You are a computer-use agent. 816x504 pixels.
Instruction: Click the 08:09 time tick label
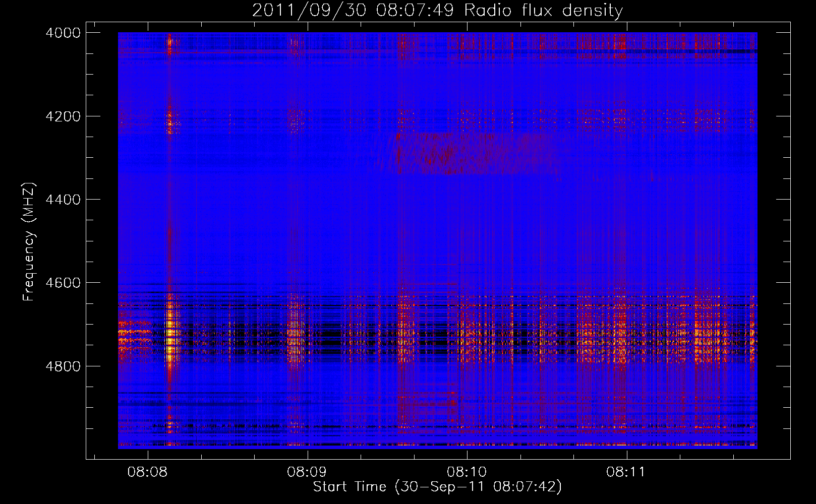[x=307, y=472]
